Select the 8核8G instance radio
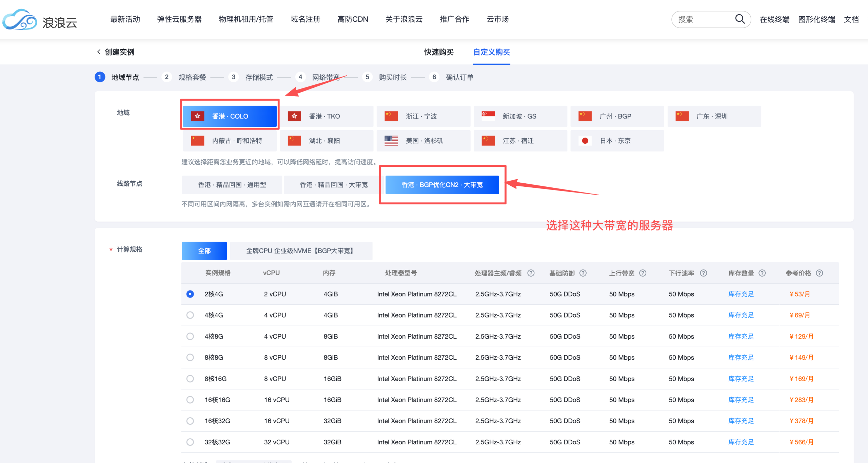This screenshot has height=463, width=868. [190, 357]
